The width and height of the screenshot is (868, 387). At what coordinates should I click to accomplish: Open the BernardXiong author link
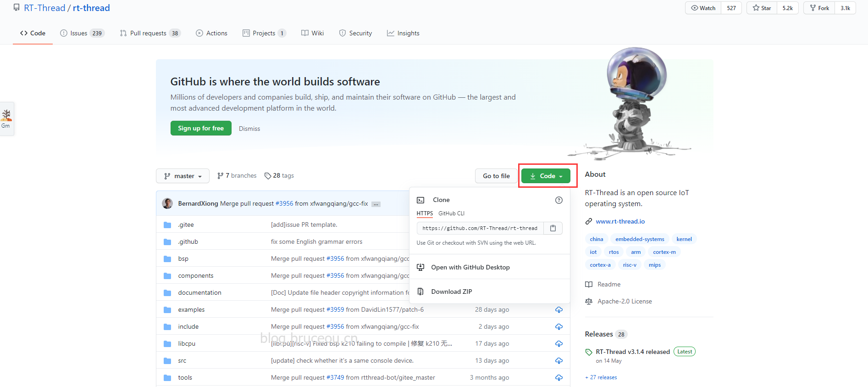click(x=198, y=203)
